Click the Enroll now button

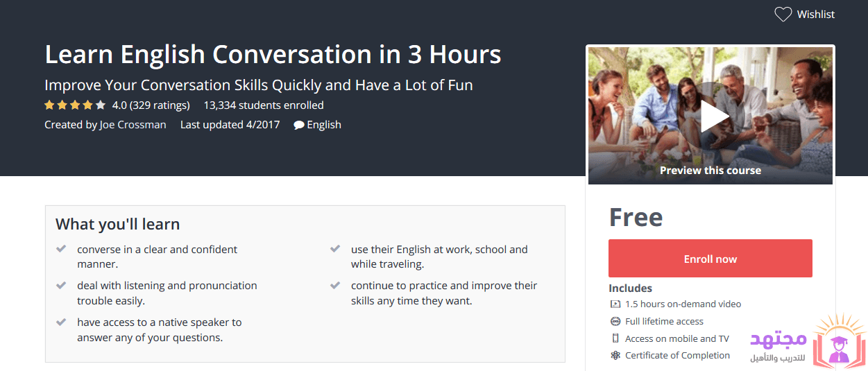coord(710,259)
